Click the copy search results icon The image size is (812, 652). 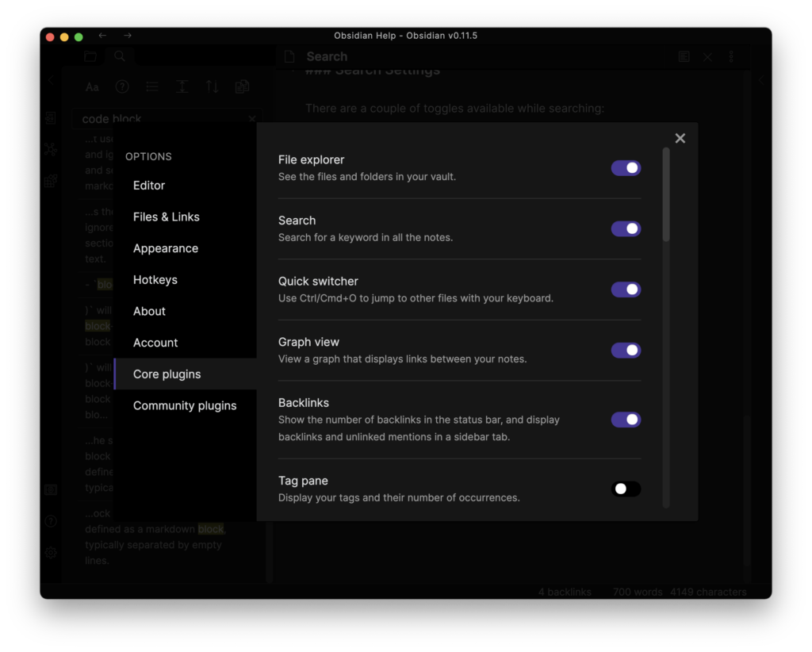[x=242, y=87]
